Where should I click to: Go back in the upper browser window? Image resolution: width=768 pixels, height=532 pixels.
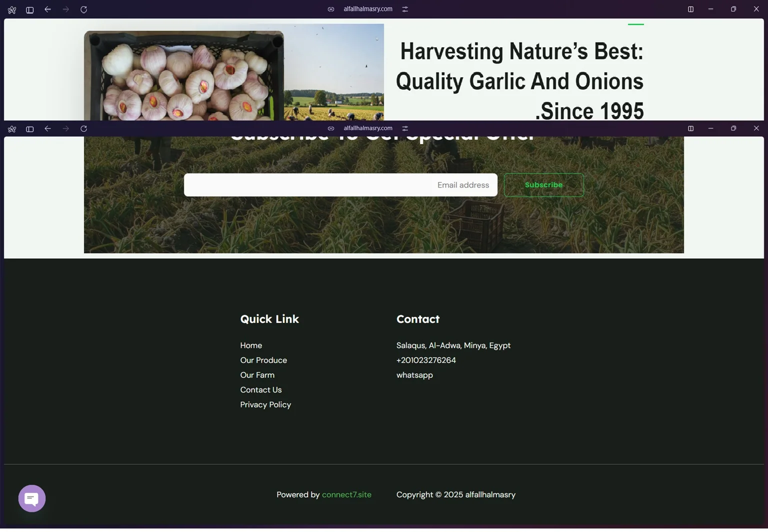47,9
